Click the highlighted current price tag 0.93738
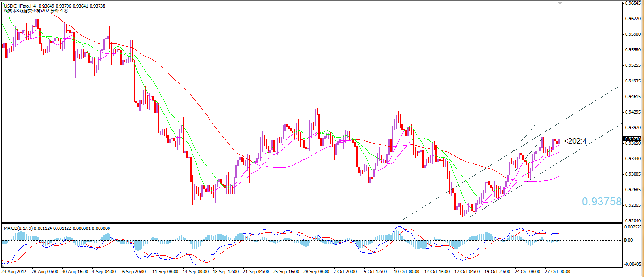The image size is (644, 277). (632, 139)
